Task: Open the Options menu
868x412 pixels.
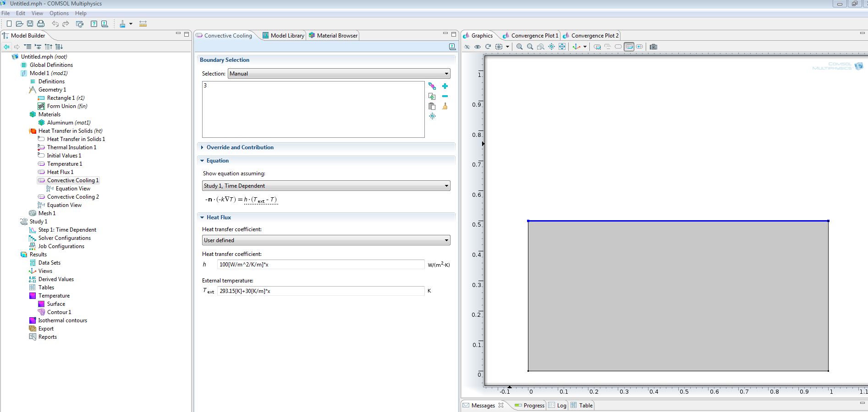Action: click(59, 13)
